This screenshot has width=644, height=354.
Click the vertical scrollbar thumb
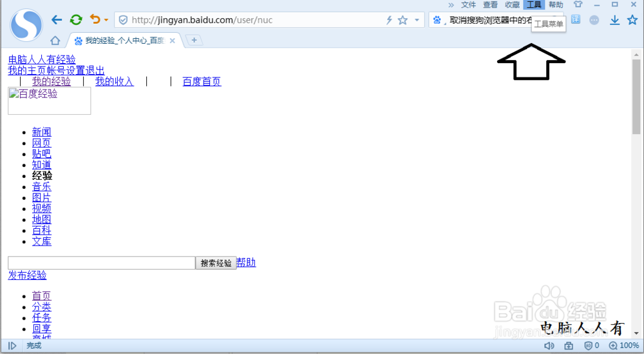[636, 97]
